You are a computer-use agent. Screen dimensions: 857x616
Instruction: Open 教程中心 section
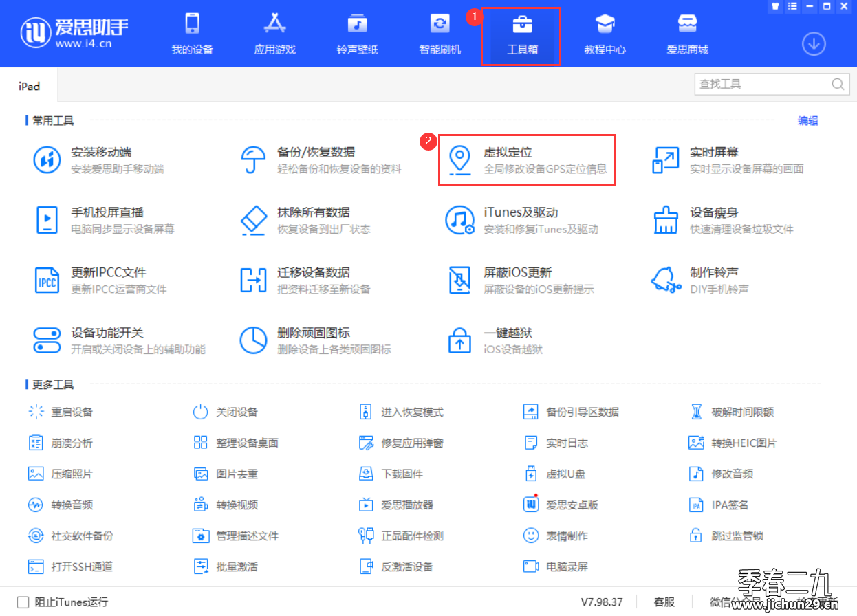pos(605,34)
